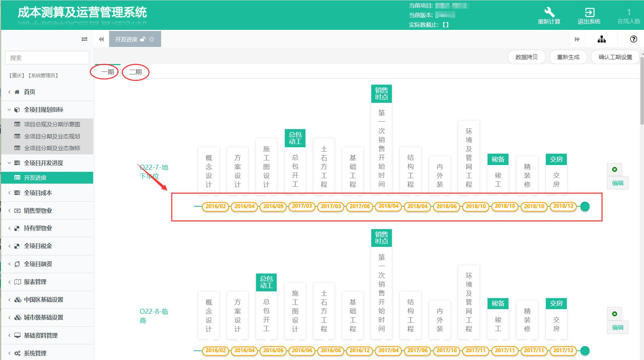Switch to the 二期 tab
Image resolution: width=644 pixels, height=360 pixels.
(135, 72)
